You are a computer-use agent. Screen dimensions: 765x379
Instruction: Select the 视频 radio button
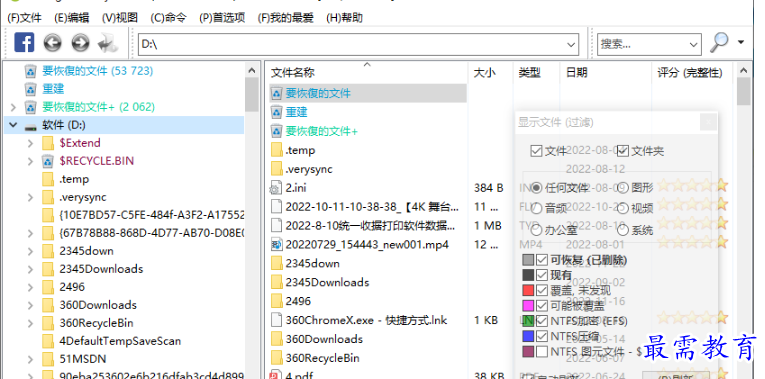[623, 209]
